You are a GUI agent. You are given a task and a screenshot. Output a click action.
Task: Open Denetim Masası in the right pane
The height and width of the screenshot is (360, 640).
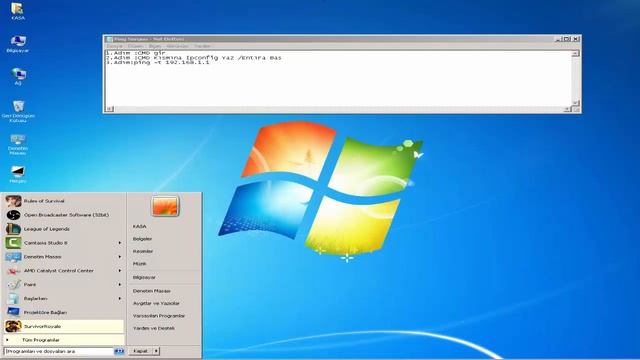click(x=151, y=291)
